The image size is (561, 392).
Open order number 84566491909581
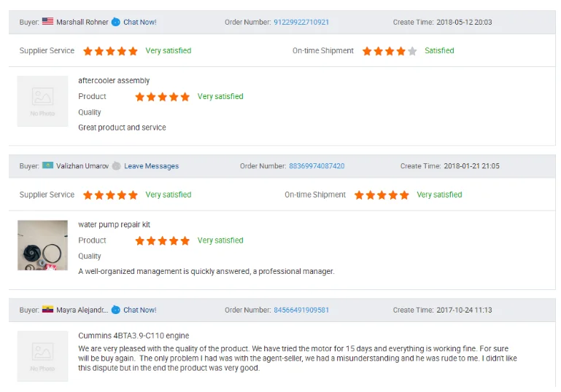pos(301,310)
